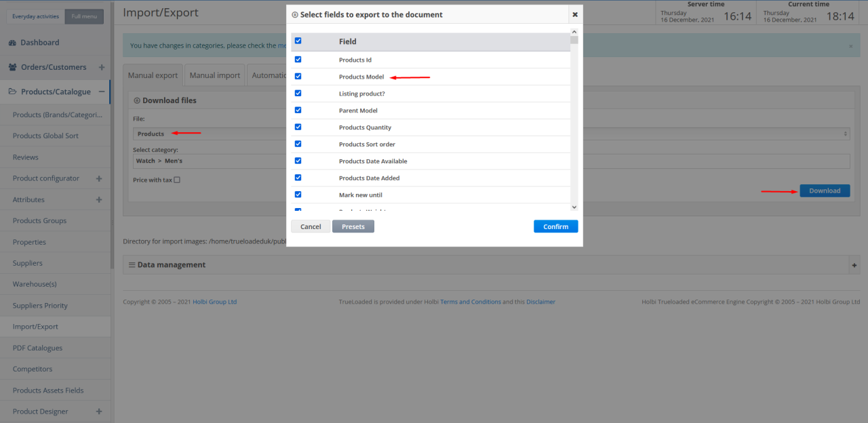
Task: Click the field list scroll-down arrow
Action: (574, 207)
